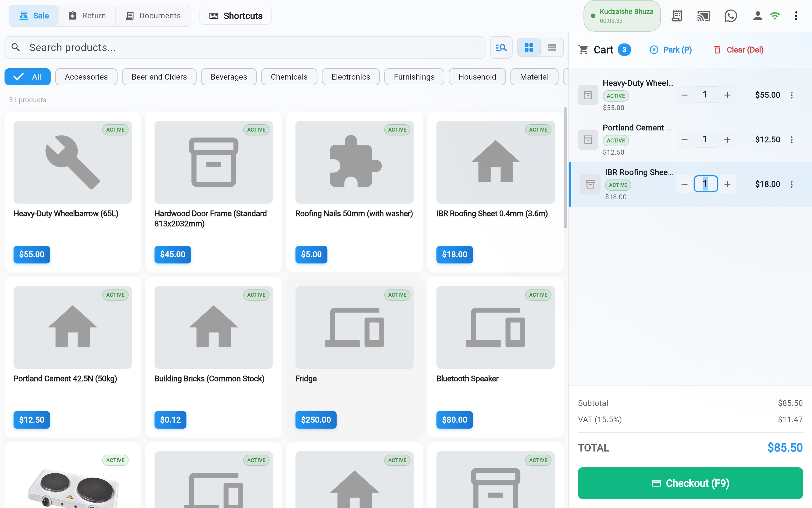Viewport: 812px width, 508px height.
Task: Click the $250.00 Fridge price tag
Action: 316,420
